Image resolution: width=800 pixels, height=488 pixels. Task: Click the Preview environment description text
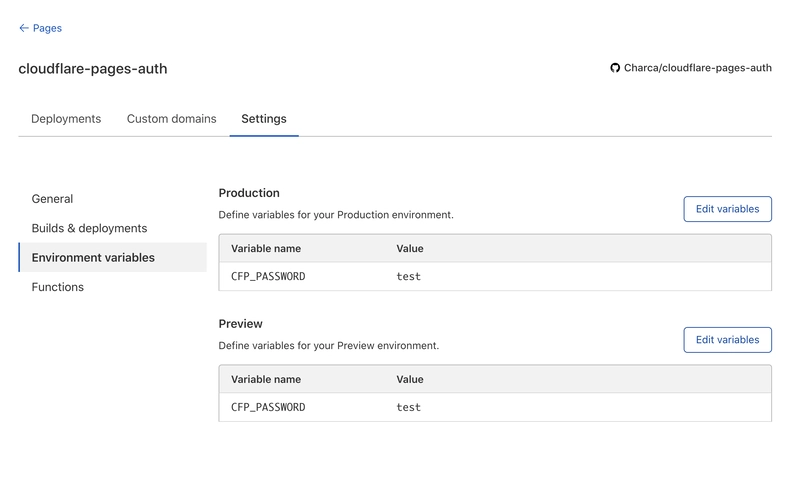[329, 346]
